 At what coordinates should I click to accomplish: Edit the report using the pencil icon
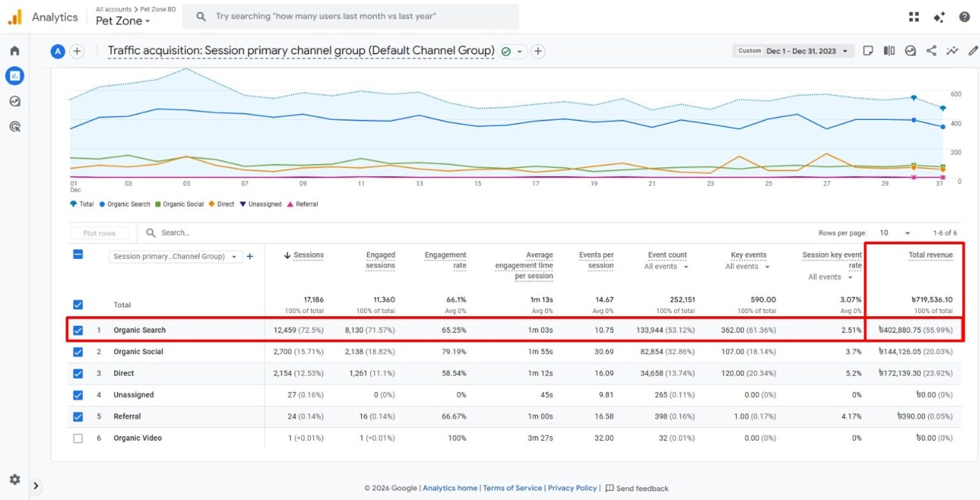tap(972, 50)
